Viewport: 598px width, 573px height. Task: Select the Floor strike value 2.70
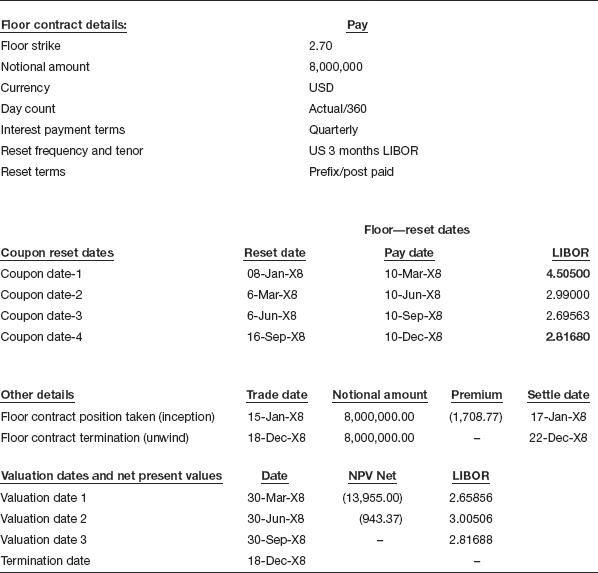click(320, 46)
